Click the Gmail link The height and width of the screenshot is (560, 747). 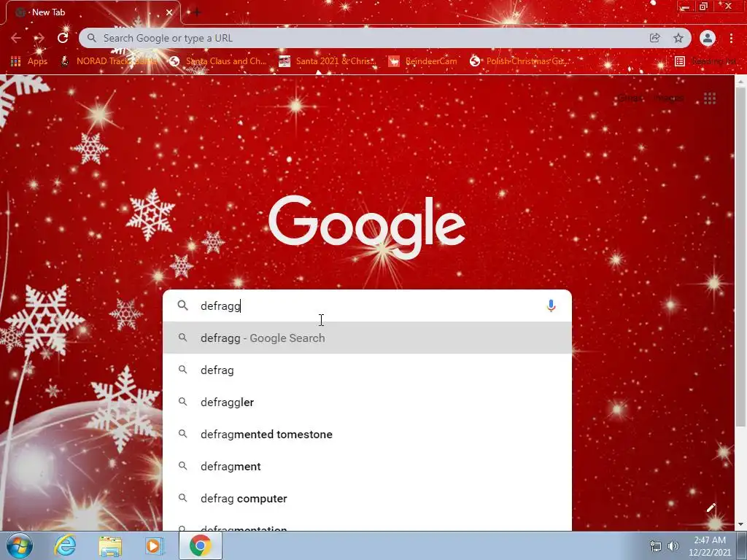tap(630, 98)
